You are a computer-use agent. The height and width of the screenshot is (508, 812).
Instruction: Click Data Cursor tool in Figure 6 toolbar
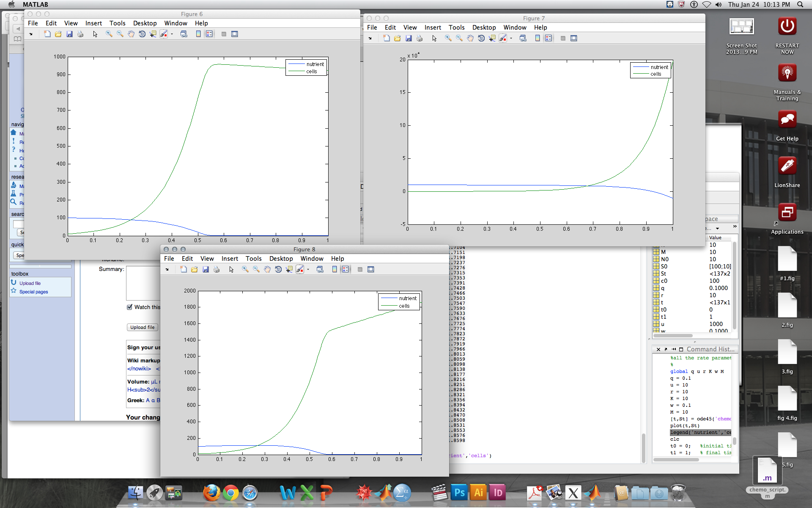153,34
